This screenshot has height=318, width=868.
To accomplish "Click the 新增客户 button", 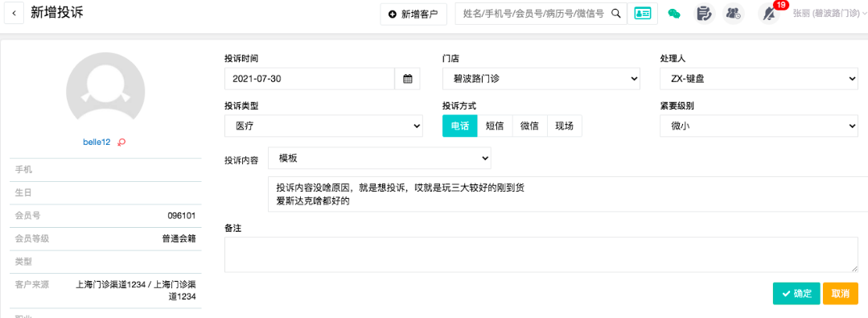I will pyautogui.click(x=413, y=14).
